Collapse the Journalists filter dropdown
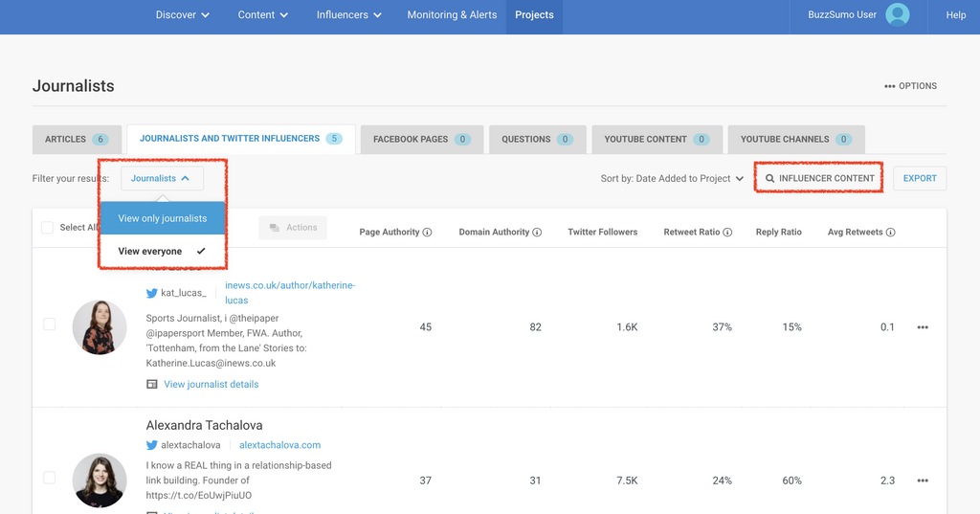980x514 pixels. 161,178
